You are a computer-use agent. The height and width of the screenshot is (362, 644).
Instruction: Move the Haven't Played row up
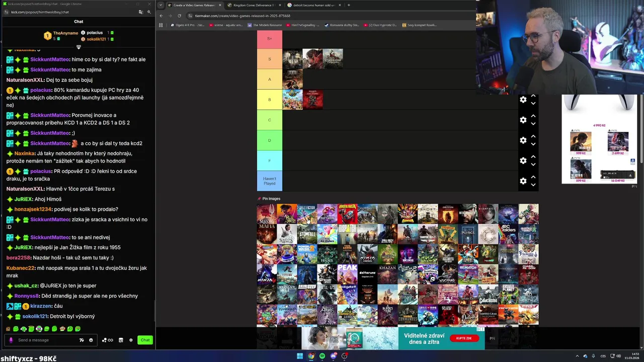533,177
